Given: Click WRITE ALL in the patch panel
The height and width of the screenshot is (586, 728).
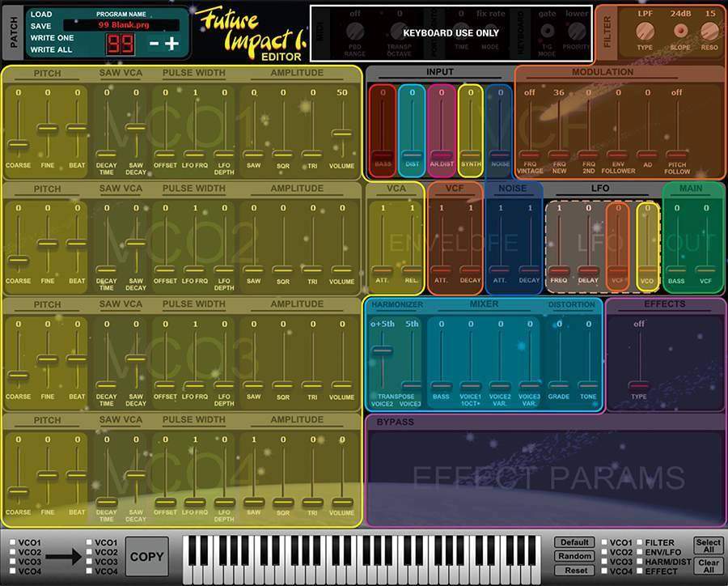Looking at the screenshot, I should point(51,49).
